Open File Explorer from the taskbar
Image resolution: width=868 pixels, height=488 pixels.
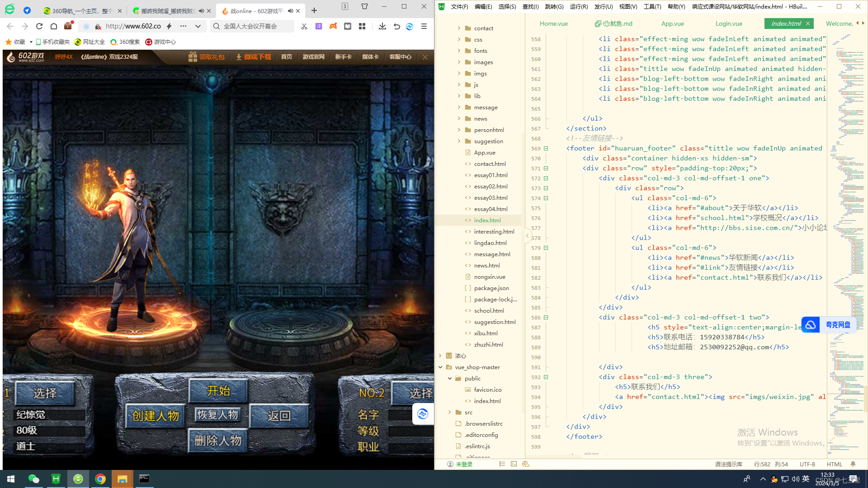point(123,479)
